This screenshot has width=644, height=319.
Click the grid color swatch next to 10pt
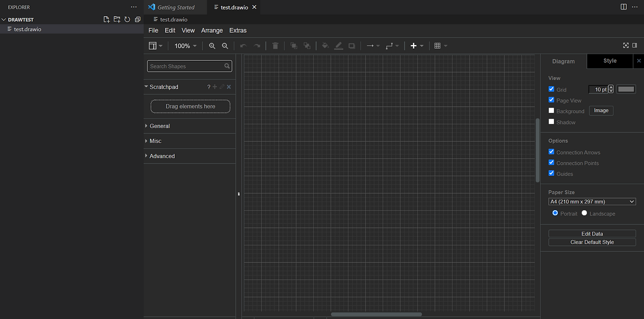point(626,89)
